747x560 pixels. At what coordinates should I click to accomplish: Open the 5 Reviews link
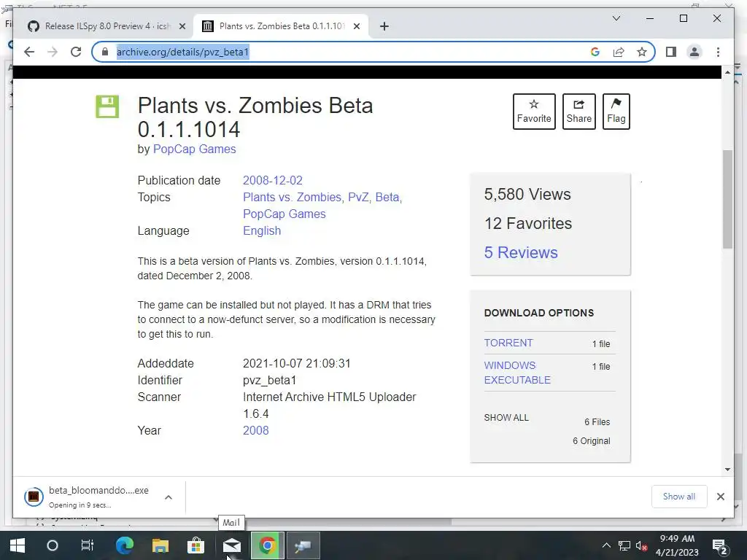521,252
